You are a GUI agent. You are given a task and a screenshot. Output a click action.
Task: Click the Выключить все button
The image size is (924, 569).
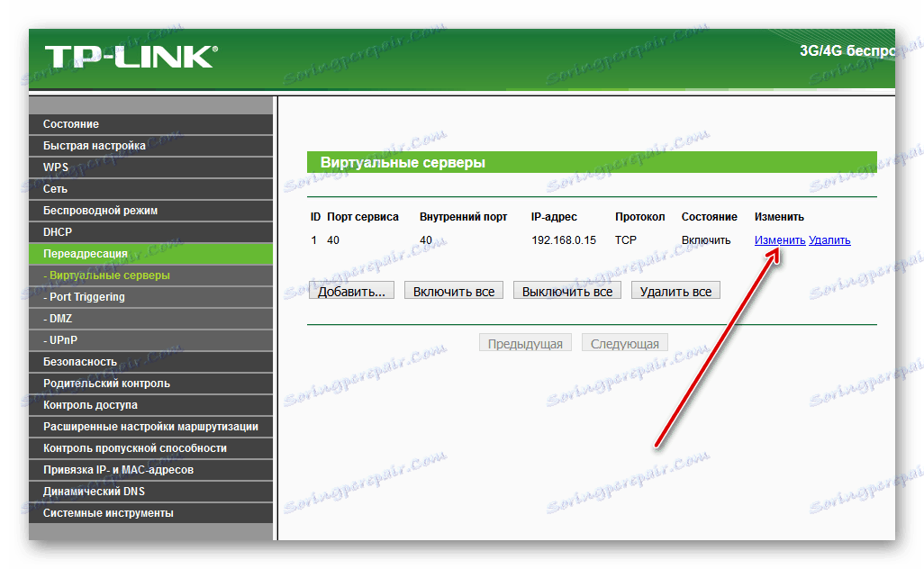[567, 291]
